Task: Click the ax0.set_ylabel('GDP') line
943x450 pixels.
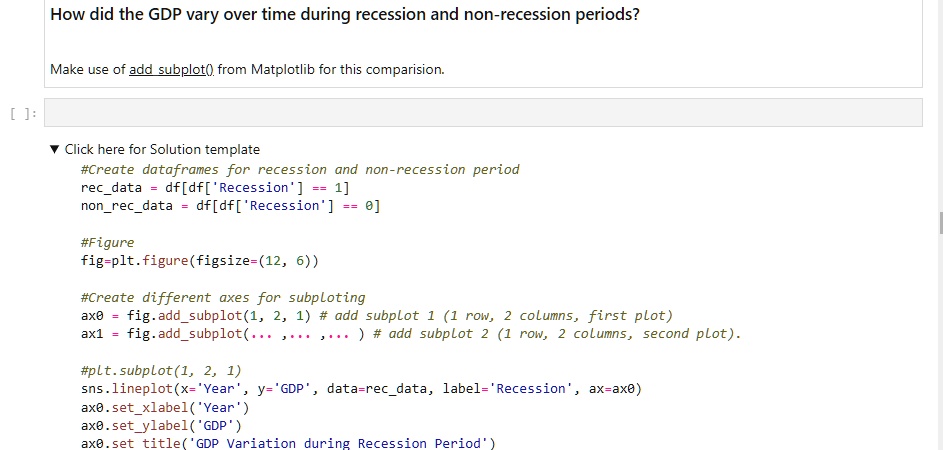Action: [161, 426]
